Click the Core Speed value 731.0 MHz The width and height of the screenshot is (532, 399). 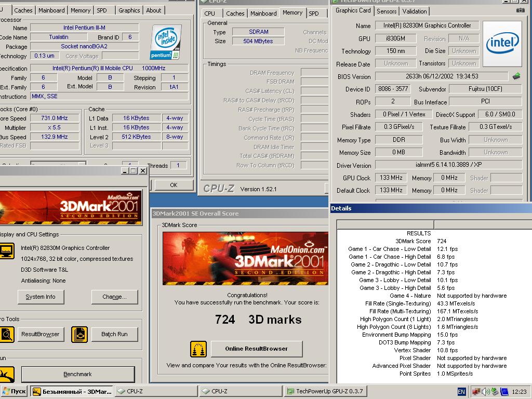(x=55, y=118)
